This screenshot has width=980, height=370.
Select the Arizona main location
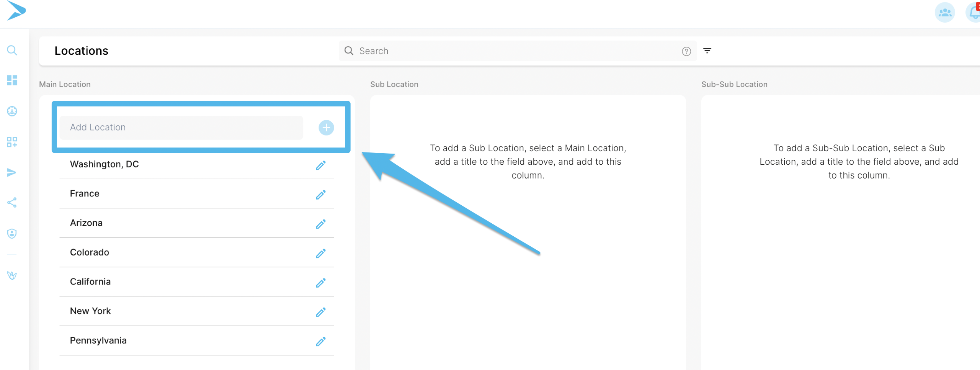[x=197, y=223]
